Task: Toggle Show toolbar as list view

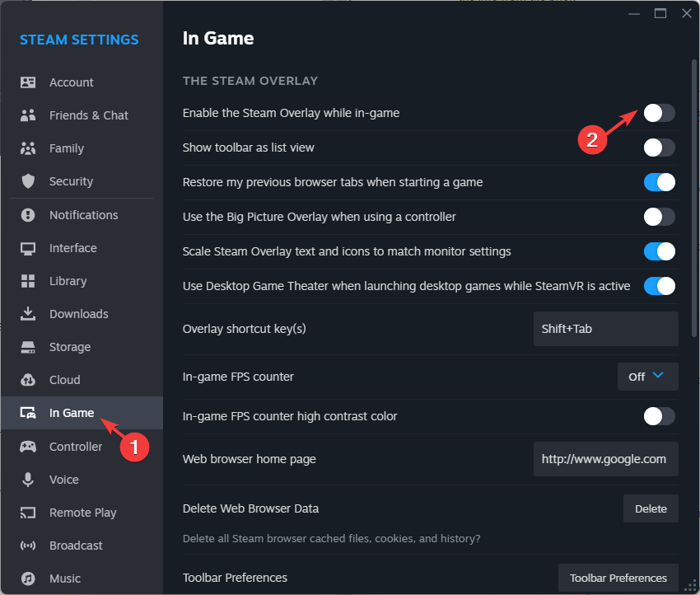Action: 658,148
